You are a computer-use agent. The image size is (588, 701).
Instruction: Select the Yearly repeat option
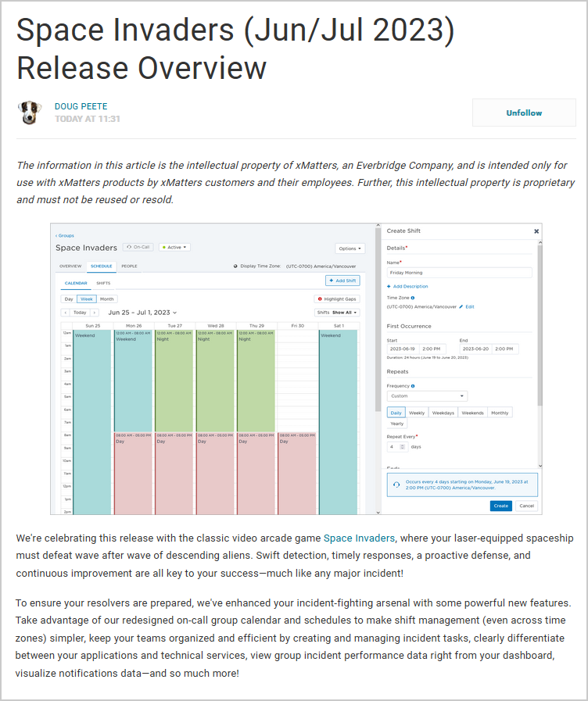tap(396, 424)
